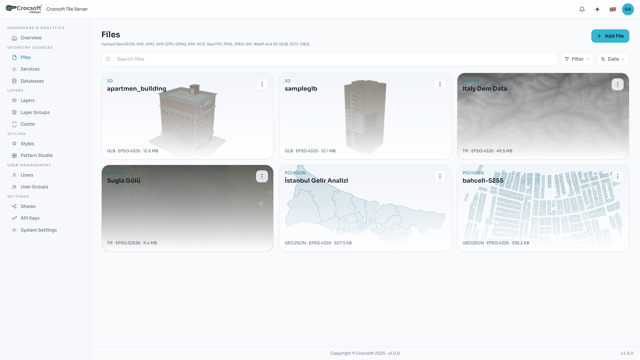
Task: Click 'GLB · EPSG:4326 · 12.6 MB' file info
Action: 132,151
